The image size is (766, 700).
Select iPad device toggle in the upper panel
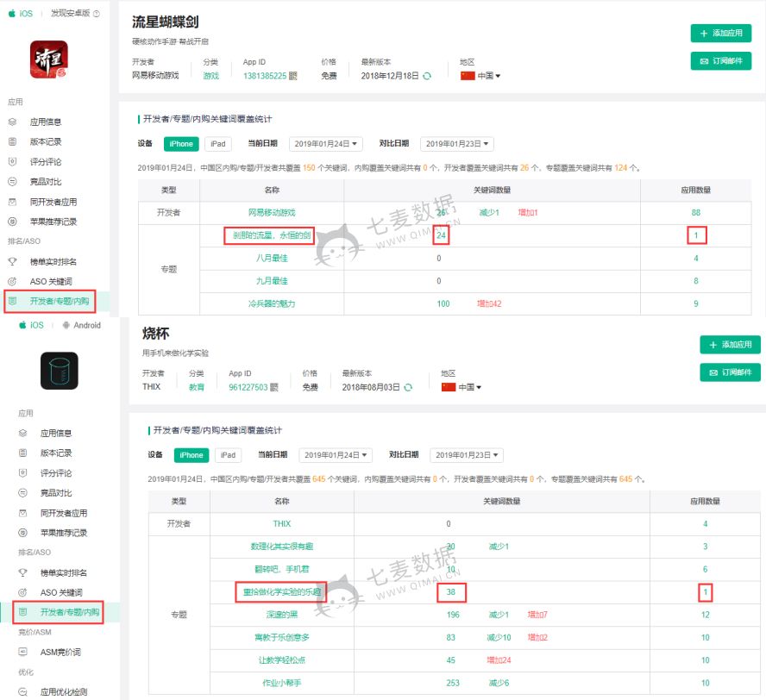(218, 143)
